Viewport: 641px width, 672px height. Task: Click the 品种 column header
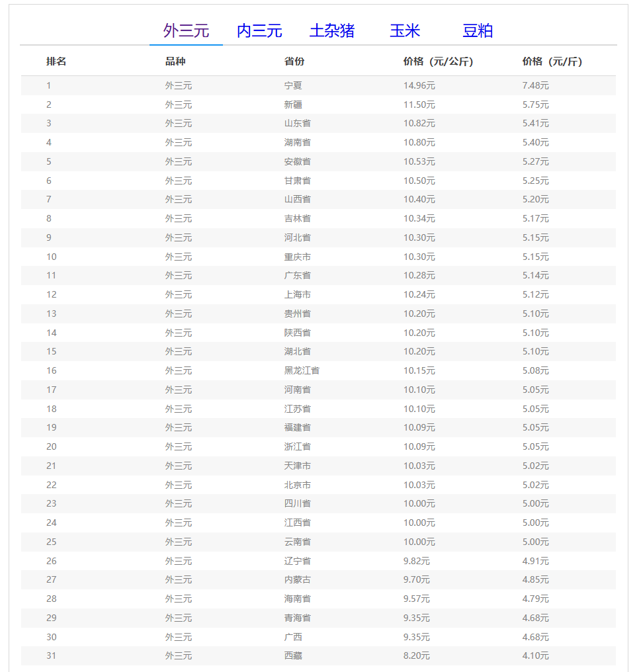click(x=175, y=62)
